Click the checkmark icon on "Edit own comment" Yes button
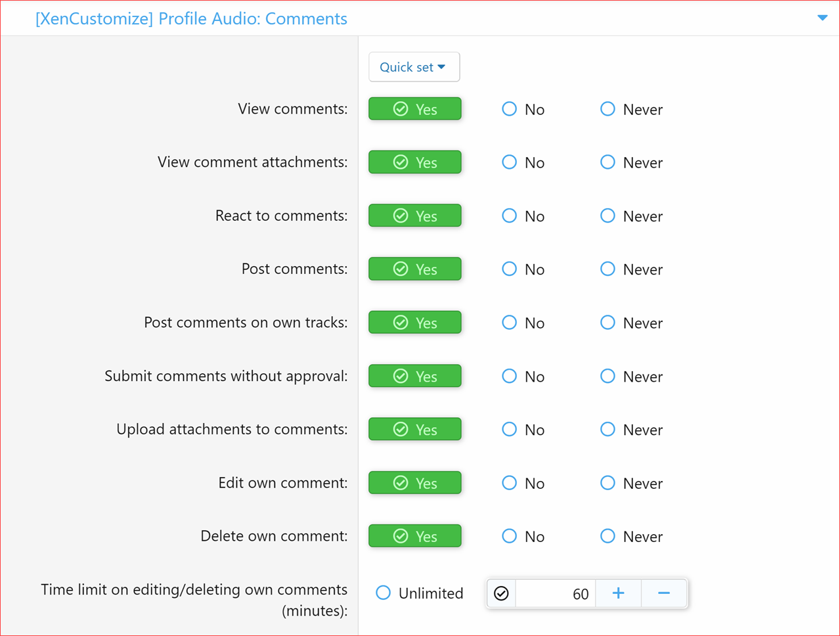Image resolution: width=840 pixels, height=636 pixels. pyautogui.click(x=401, y=483)
